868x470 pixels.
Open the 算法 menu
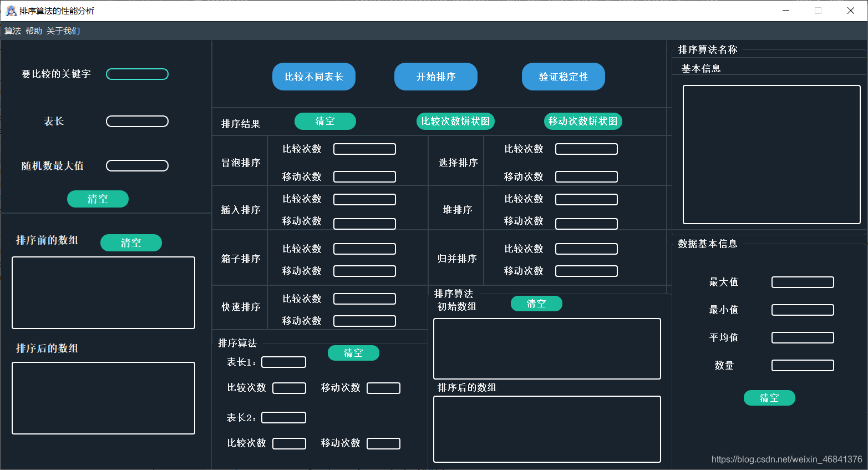[13, 31]
